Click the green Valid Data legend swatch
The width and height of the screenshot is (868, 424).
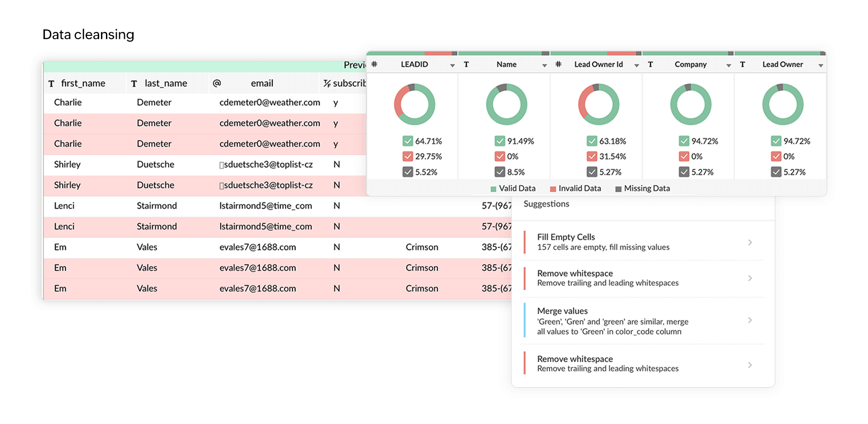click(x=494, y=189)
